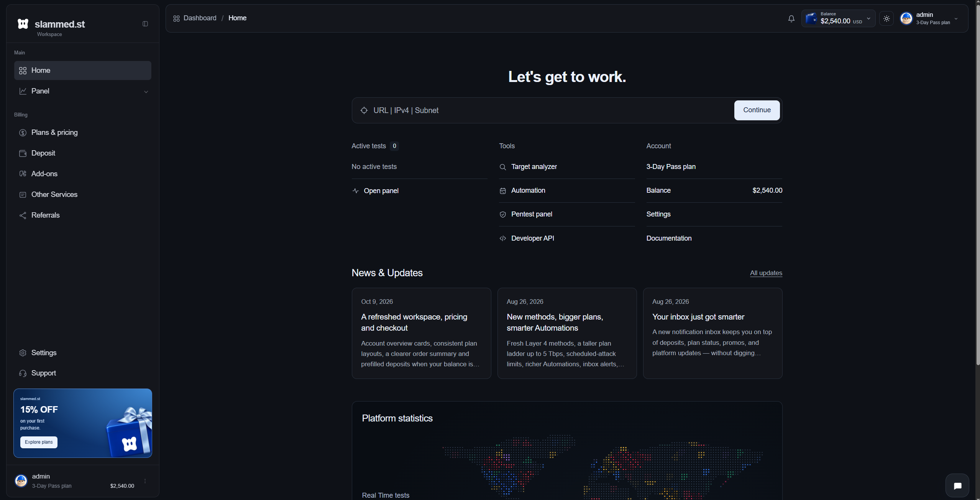Click the Dashboard grid icon in breadcrumb
This screenshot has width=980, height=500.
(176, 18)
